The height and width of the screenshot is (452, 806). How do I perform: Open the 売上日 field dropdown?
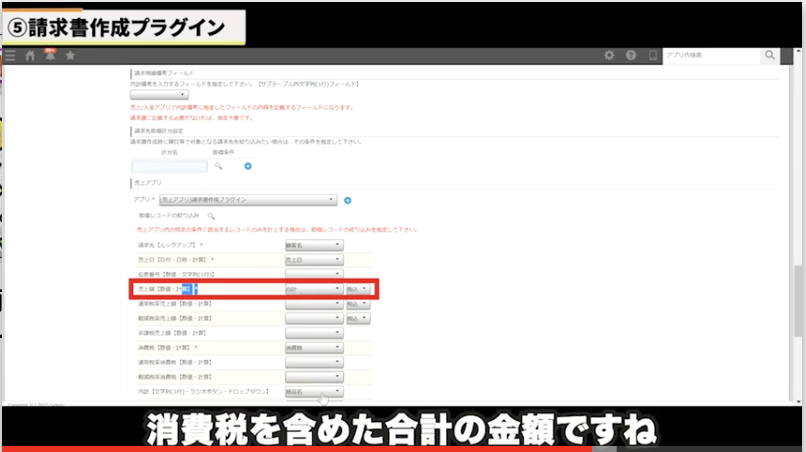(313, 259)
